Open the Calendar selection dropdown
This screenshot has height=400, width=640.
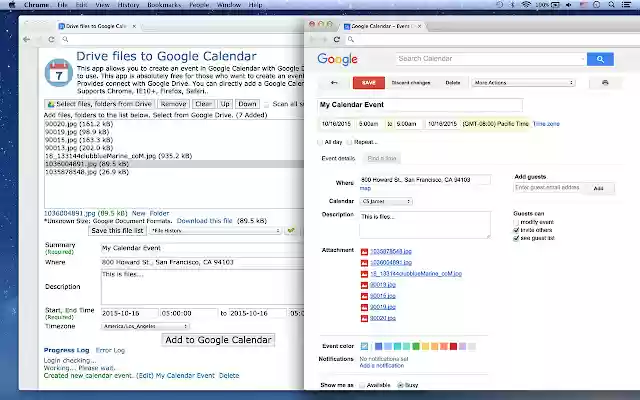tap(386, 202)
